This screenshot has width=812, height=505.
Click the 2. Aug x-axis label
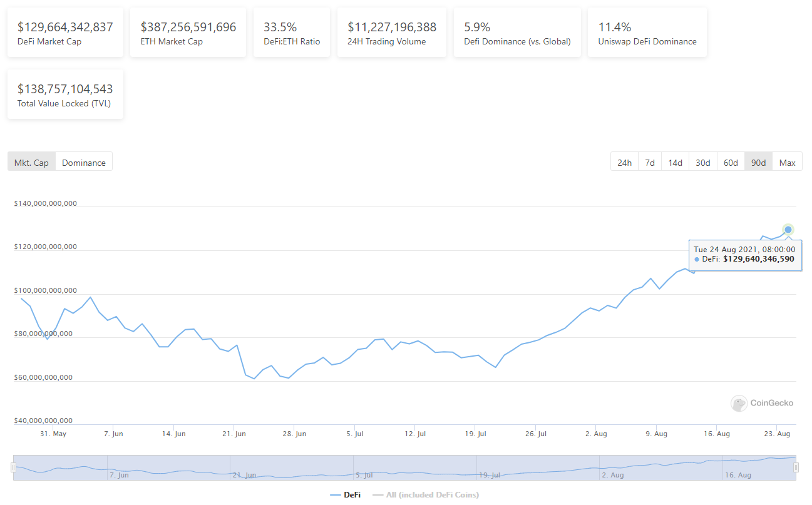(x=595, y=434)
